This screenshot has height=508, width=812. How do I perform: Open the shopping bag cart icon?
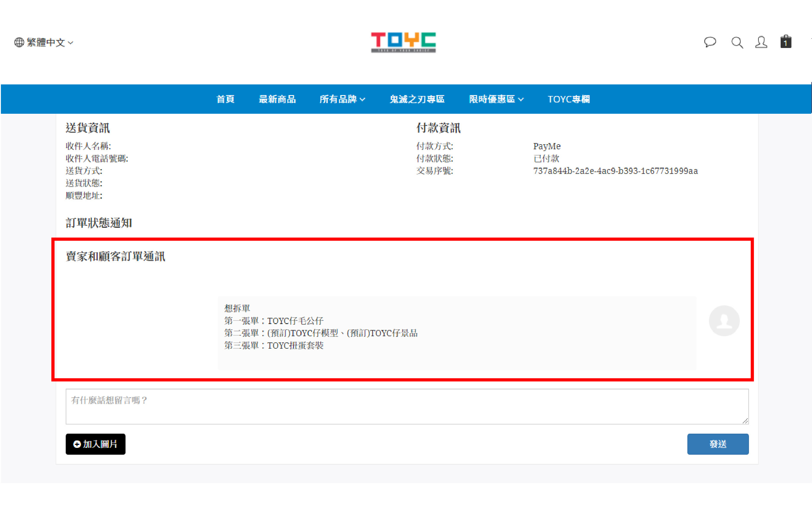point(785,42)
